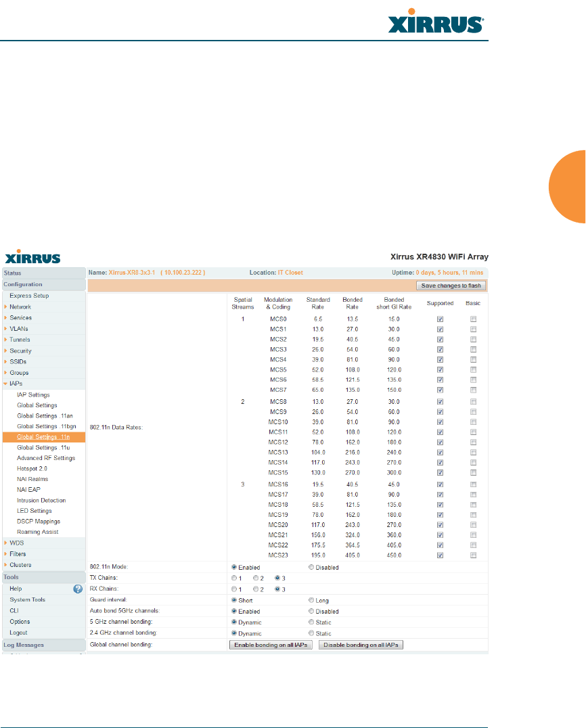This screenshot has height=728, width=586.
Task: Set Guard interval to Long
Action: tap(311, 600)
